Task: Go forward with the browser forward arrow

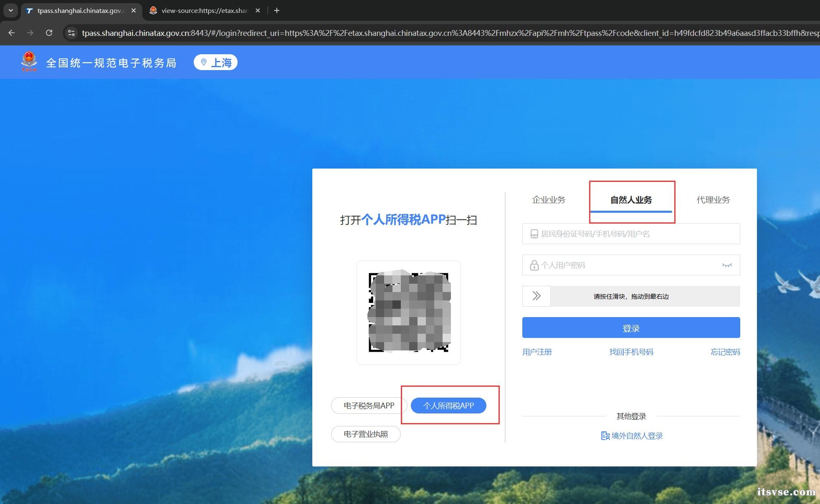Action: 30,33
